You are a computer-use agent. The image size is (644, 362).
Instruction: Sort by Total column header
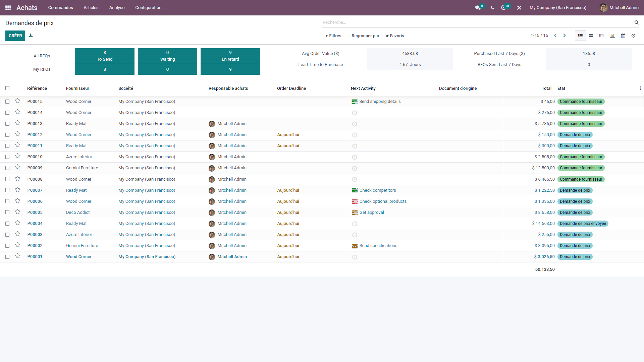point(546,88)
